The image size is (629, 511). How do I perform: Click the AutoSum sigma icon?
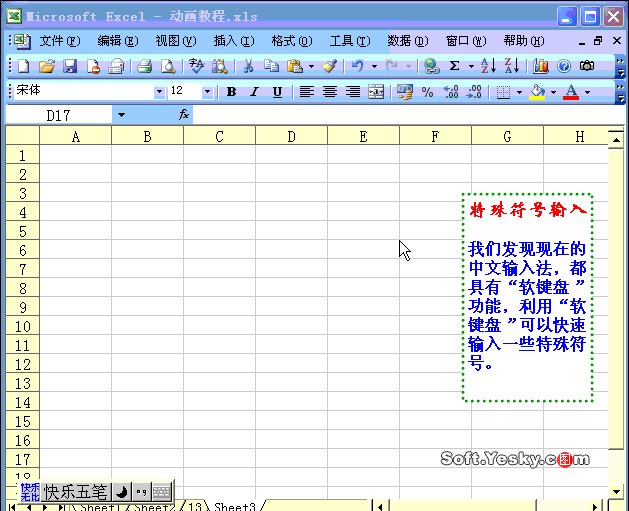(454, 66)
